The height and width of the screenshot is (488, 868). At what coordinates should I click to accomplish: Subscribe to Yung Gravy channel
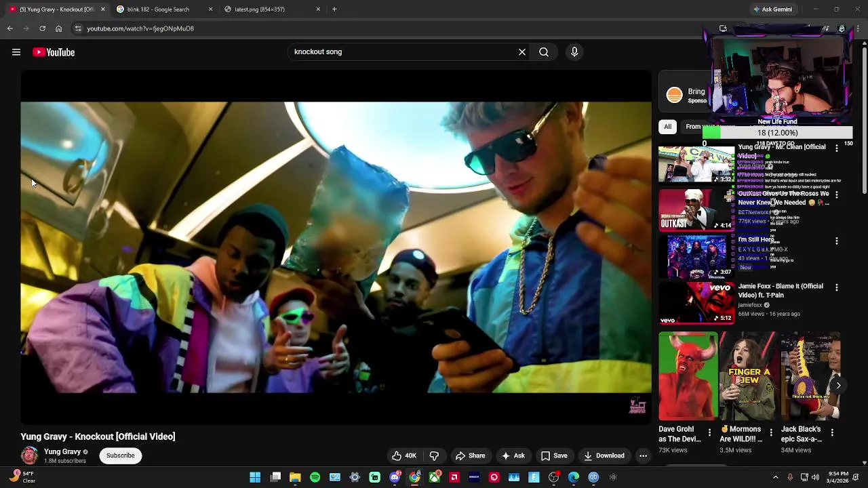(120, 456)
